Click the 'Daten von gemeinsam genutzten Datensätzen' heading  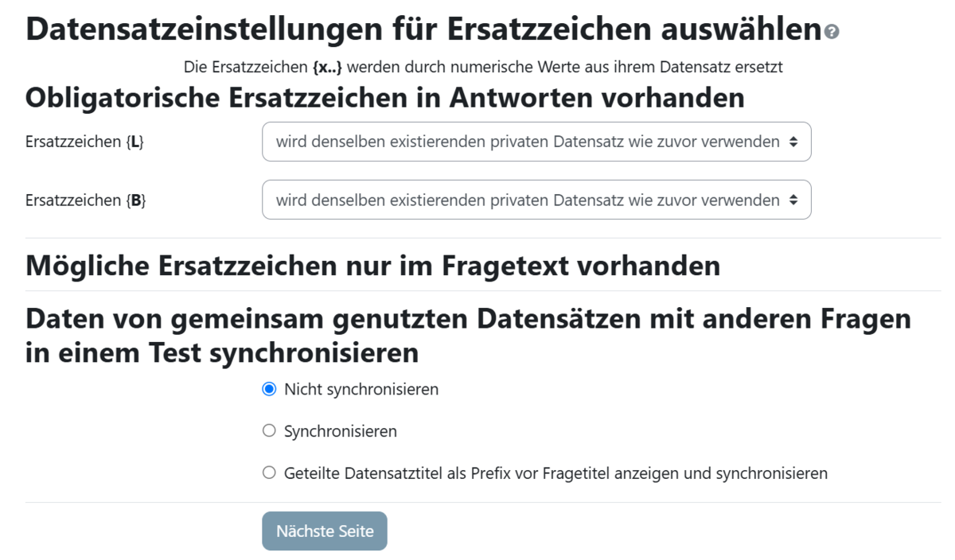(468, 336)
